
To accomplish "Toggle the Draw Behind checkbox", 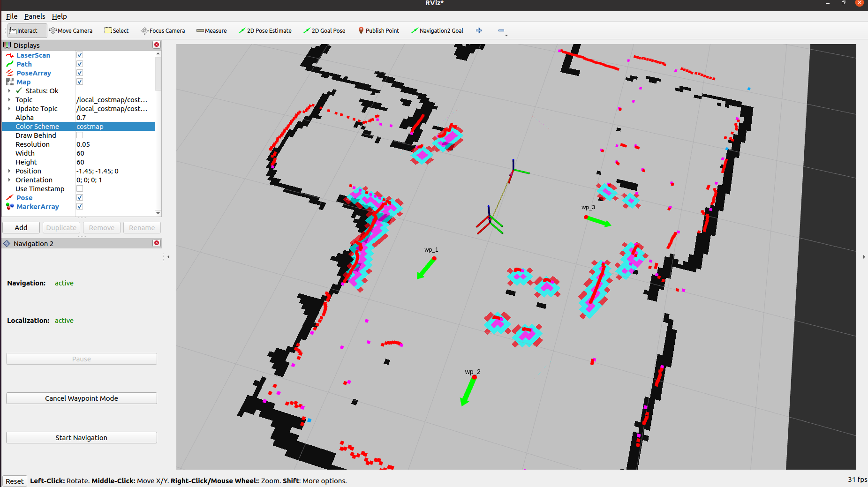I will pyautogui.click(x=80, y=135).
